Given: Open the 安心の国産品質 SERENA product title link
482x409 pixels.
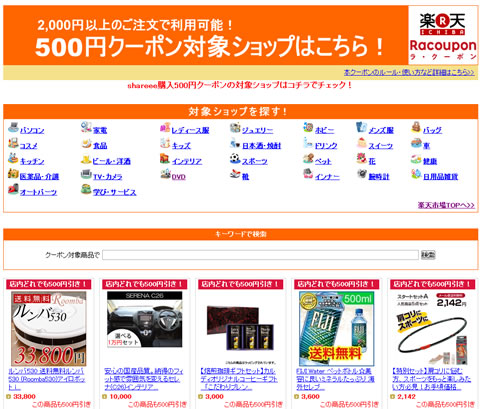Looking at the screenshot, I should (x=144, y=379).
